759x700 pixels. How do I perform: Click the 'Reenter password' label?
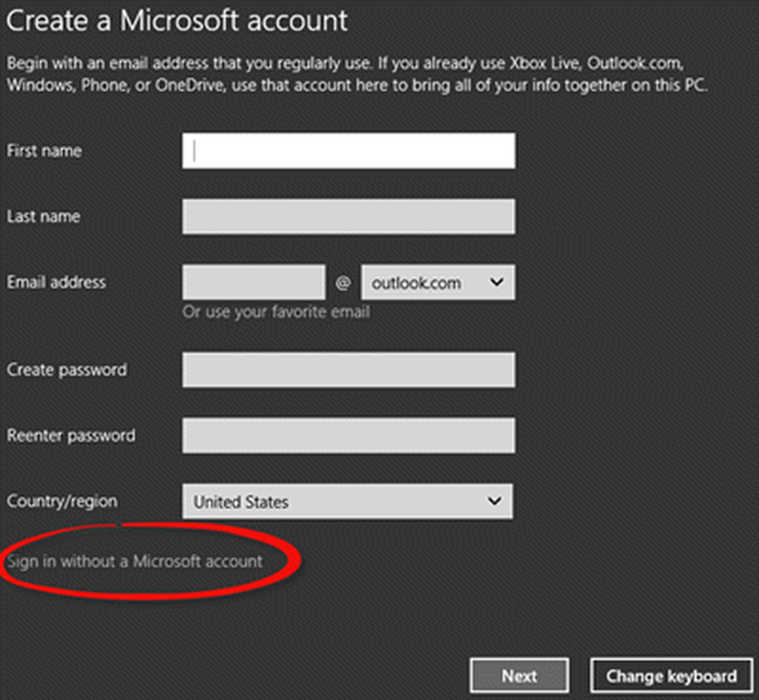click(71, 436)
